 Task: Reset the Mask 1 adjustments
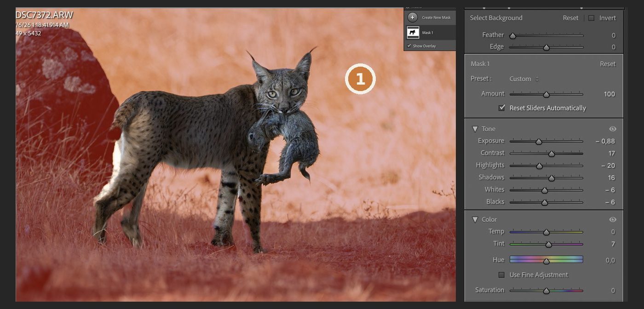point(607,64)
